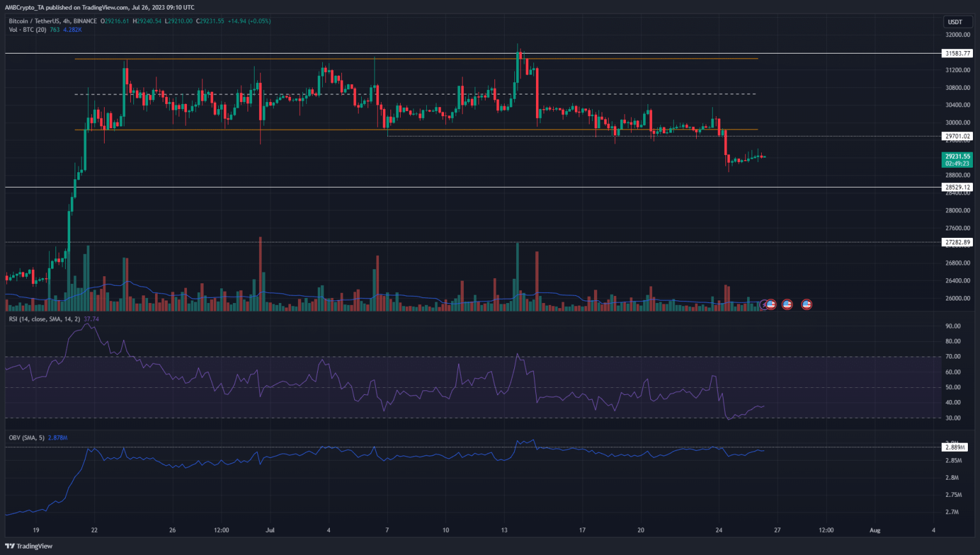The image size is (980, 555).
Task: Click the countdown timer under the current price tag
Action: pos(957,163)
